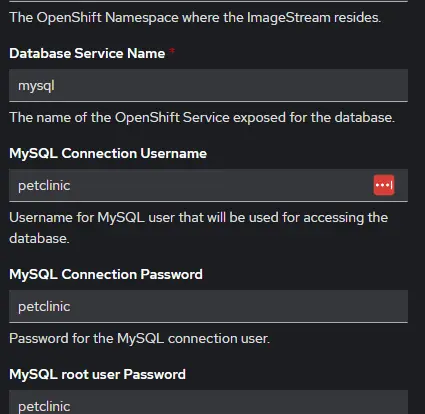Click the MySQL root user Password label

tap(97, 374)
